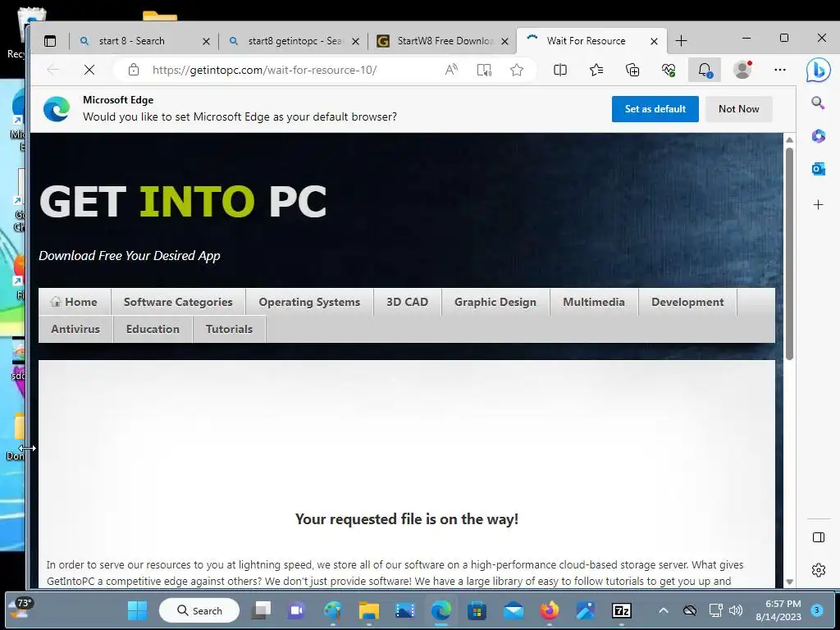Open Mail app from taskbar

pos(514,610)
